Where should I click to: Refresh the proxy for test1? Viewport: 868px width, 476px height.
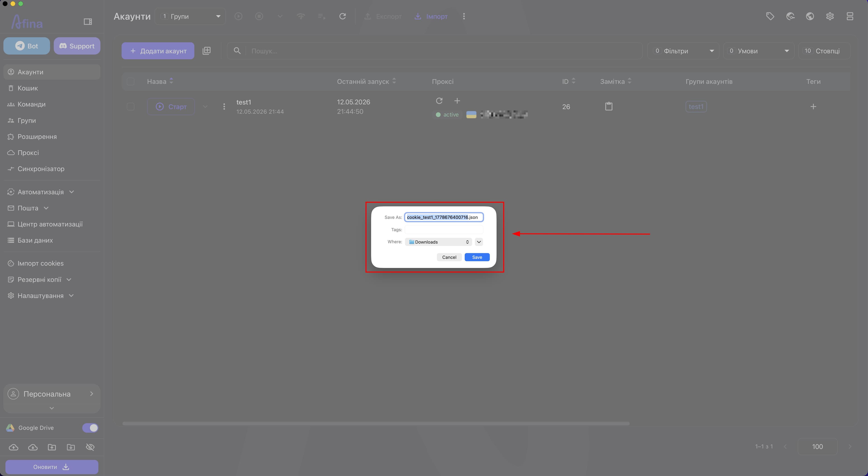(x=439, y=101)
